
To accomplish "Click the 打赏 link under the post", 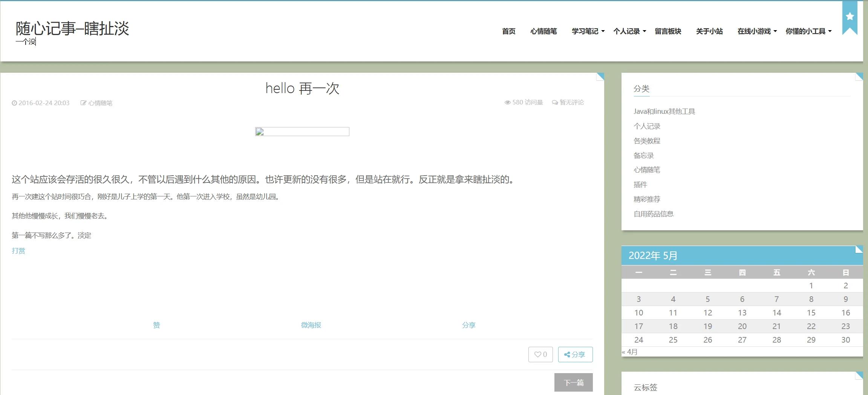I will pos(18,251).
